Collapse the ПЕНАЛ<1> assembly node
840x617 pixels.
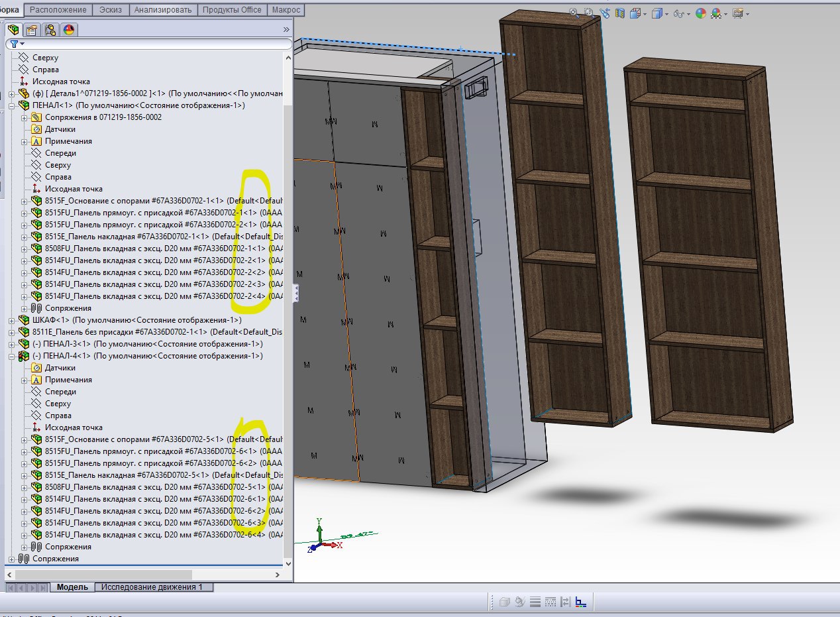tap(11, 105)
